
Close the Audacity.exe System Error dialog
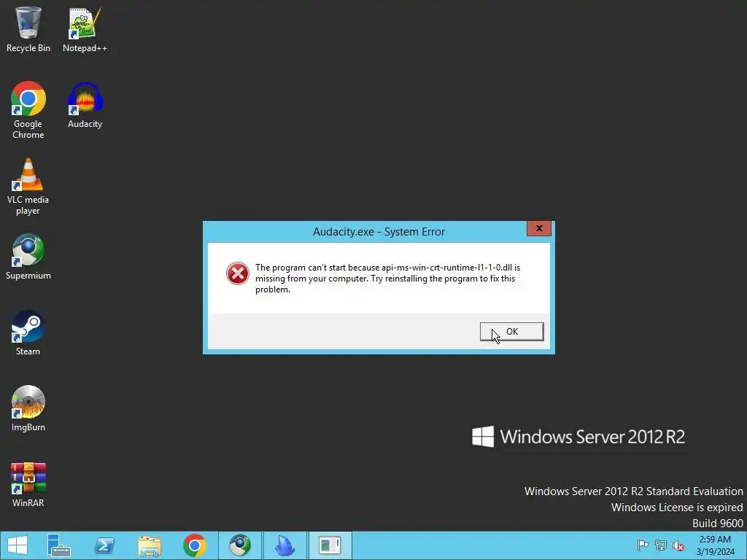(x=539, y=228)
